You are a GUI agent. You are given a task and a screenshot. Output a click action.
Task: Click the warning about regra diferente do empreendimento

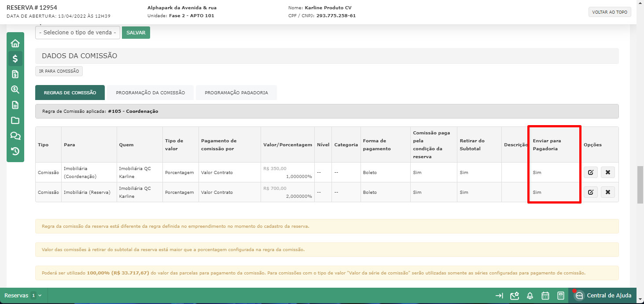(x=327, y=226)
